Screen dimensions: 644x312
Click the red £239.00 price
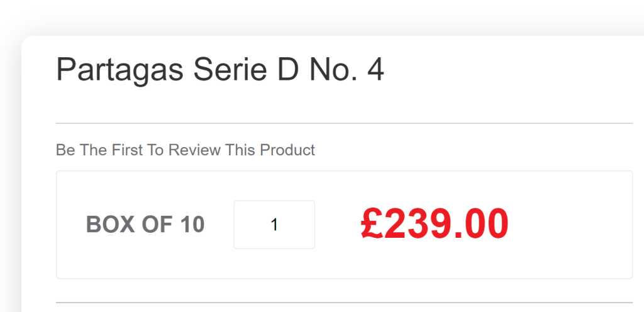click(x=435, y=225)
